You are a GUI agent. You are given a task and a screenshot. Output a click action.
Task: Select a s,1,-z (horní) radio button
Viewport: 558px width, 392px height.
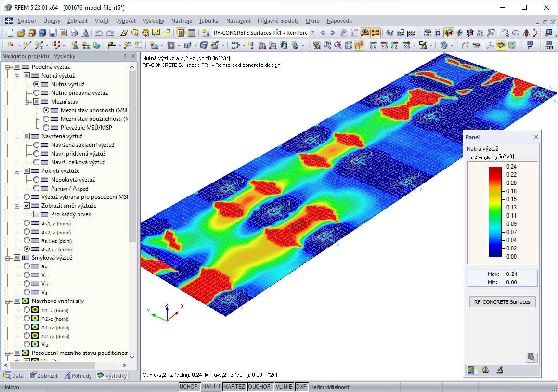pyautogui.click(x=26, y=223)
